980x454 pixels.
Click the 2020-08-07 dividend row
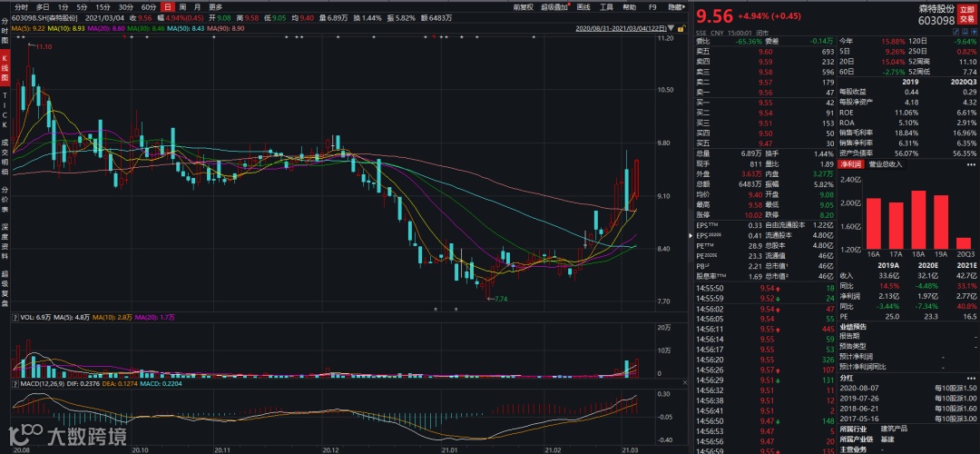pyautogui.click(x=907, y=389)
